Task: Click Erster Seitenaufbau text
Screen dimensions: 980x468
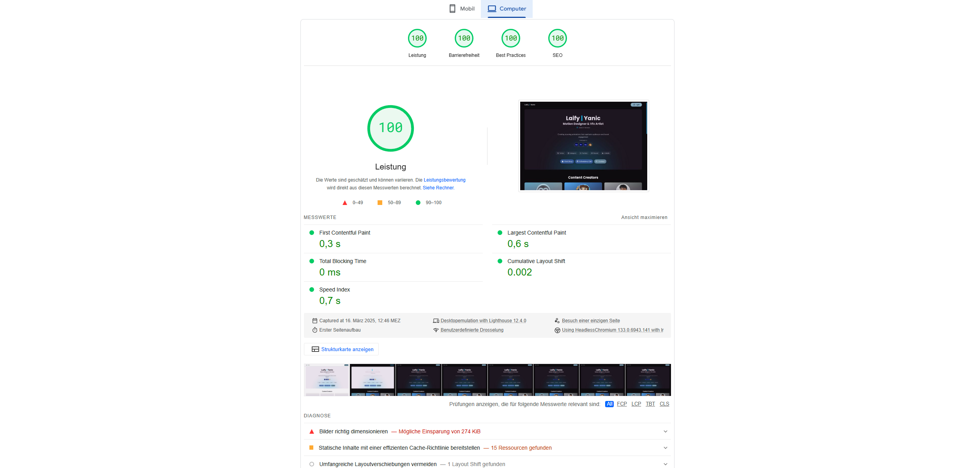Action: click(x=340, y=330)
